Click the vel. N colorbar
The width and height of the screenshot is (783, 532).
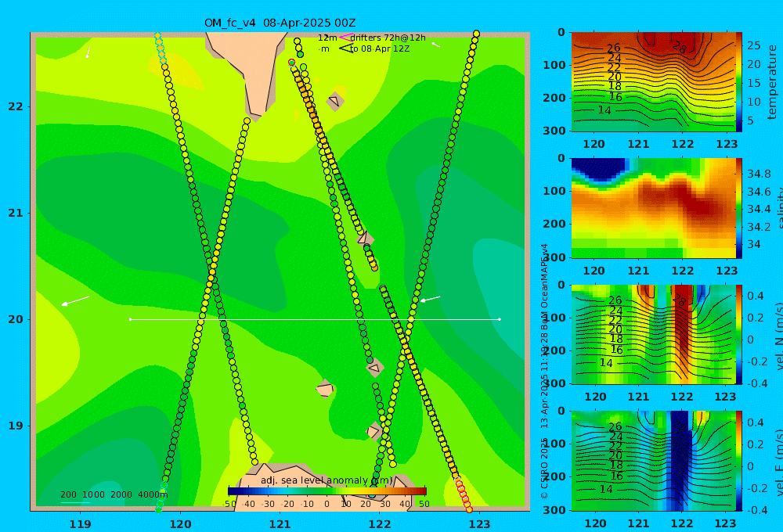(x=739, y=335)
